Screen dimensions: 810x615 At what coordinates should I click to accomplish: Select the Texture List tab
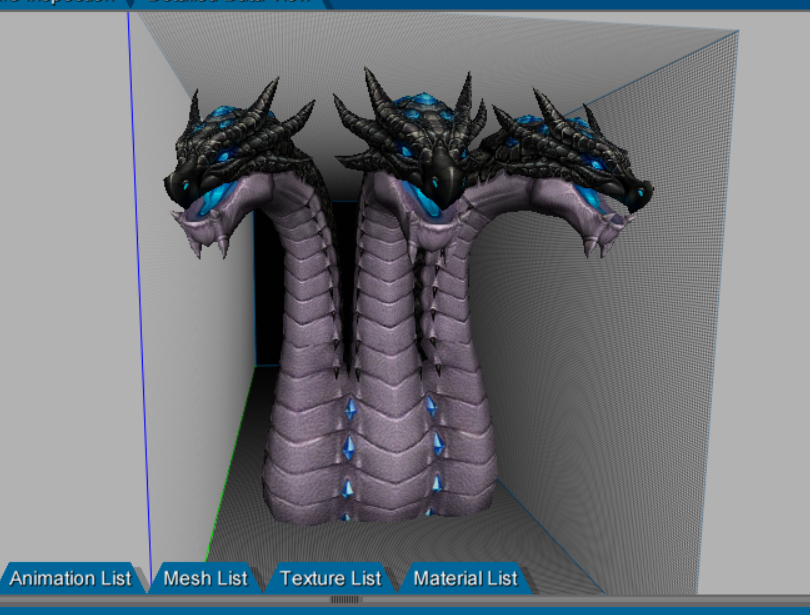click(330, 578)
